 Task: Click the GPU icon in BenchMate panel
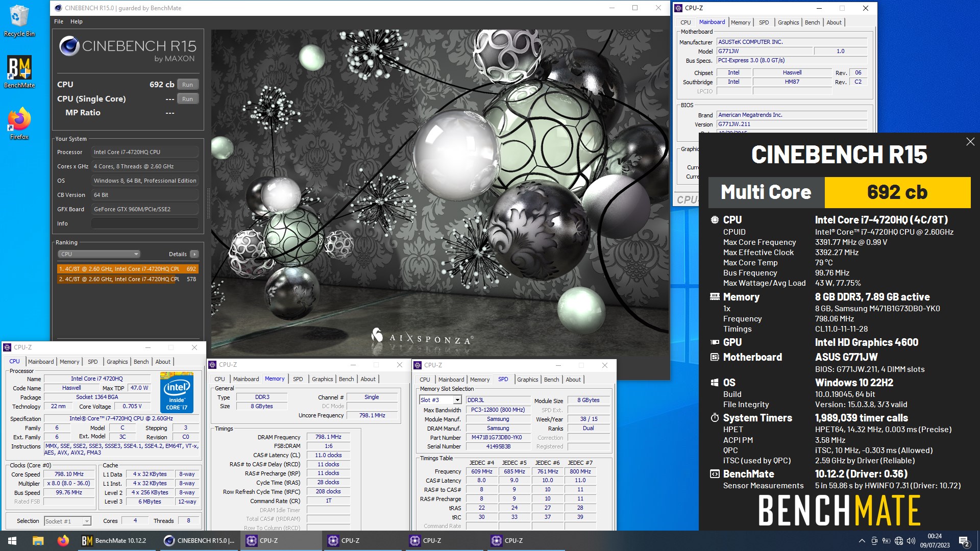point(715,342)
